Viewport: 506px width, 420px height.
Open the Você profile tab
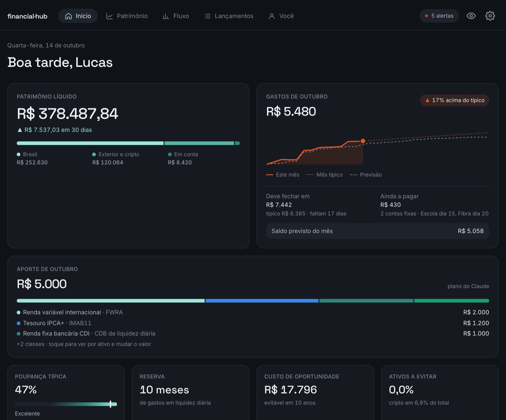(281, 16)
